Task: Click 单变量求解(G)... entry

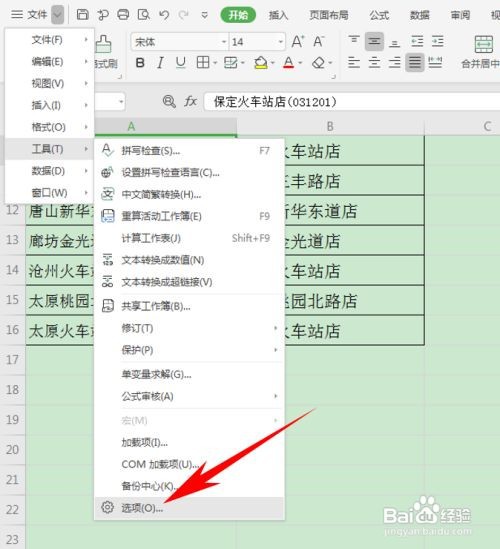Action: click(x=189, y=374)
